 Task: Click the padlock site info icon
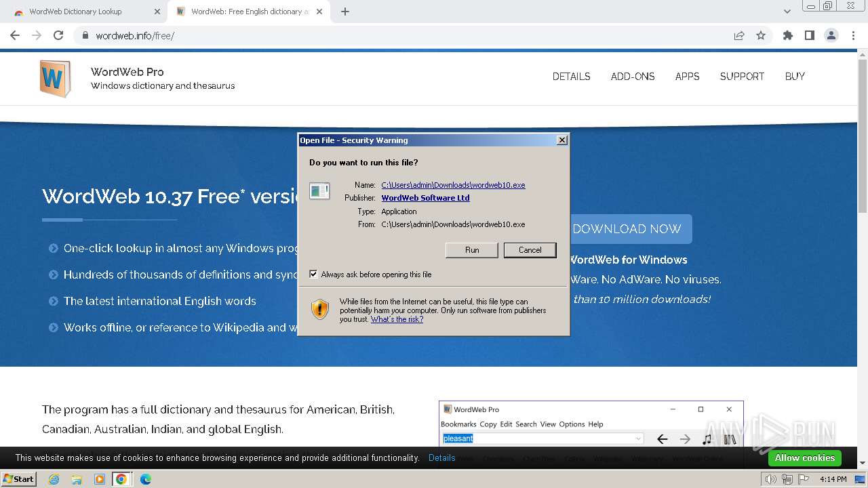click(x=85, y=35)
